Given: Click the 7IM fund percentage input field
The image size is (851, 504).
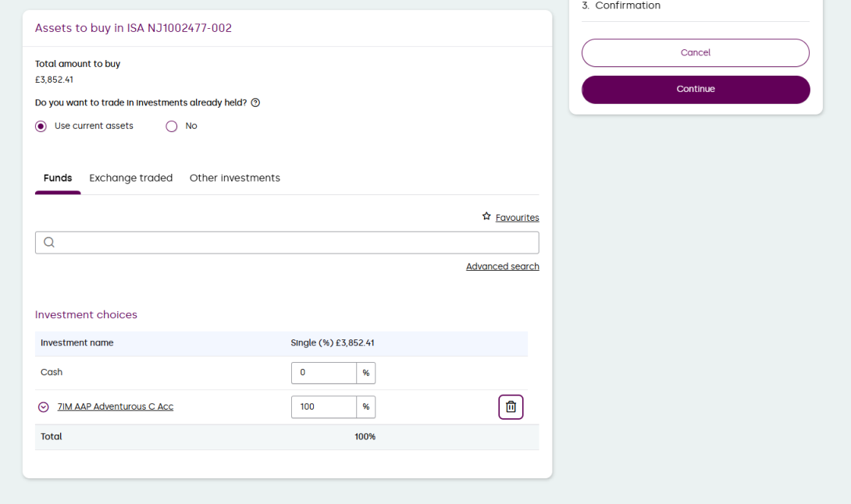Looking at the screenshot, I should (x=323, y=406).
